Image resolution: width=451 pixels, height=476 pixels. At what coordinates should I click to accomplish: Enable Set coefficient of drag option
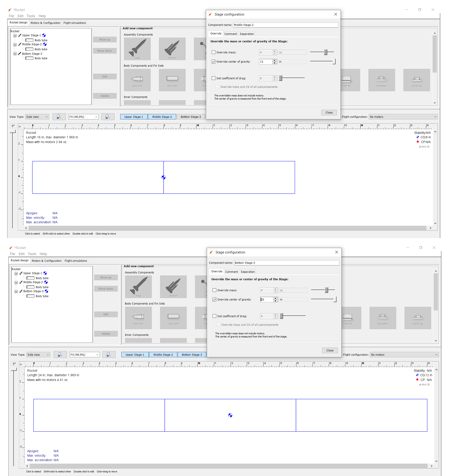[214, 78]
